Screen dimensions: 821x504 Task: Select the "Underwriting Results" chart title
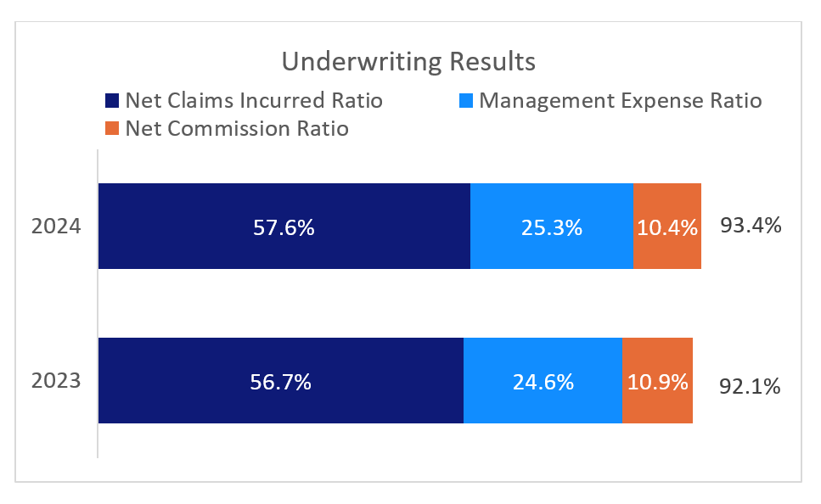[408, 63]
